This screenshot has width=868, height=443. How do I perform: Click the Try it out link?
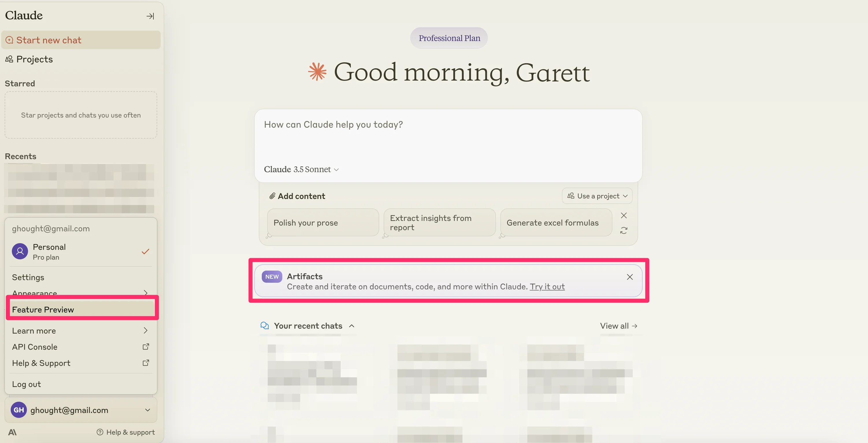pos(547,287)
